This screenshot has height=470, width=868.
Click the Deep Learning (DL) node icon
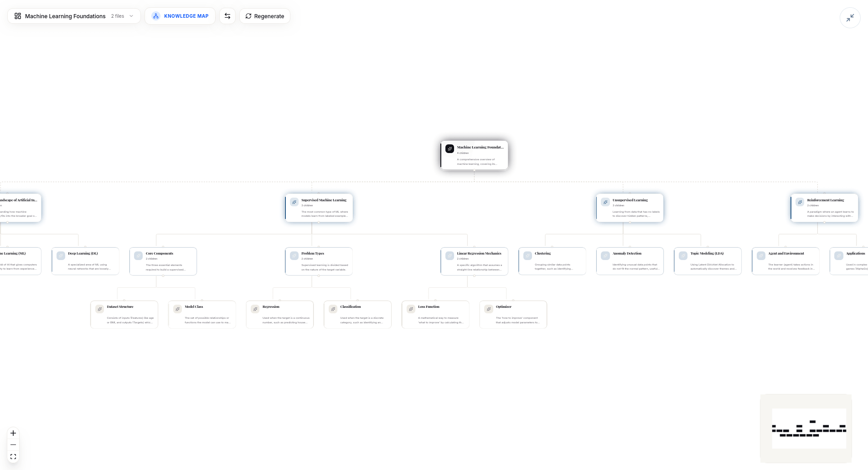click(61, 255)
